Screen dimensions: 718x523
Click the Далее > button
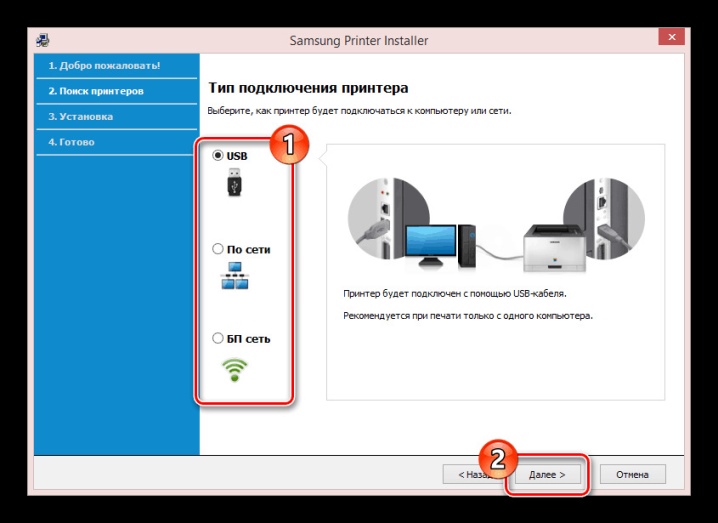[x=547, y=474]
